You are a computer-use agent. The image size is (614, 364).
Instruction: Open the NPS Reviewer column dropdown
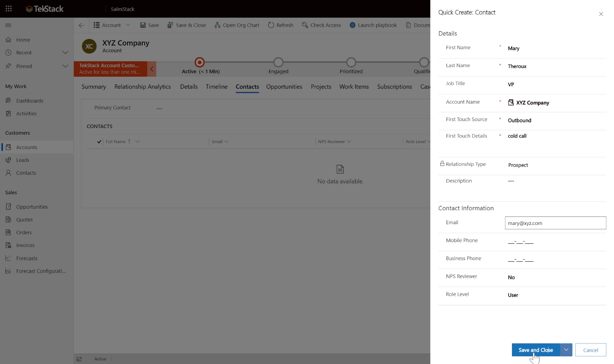pyautogui.click(x=349, y=142)
